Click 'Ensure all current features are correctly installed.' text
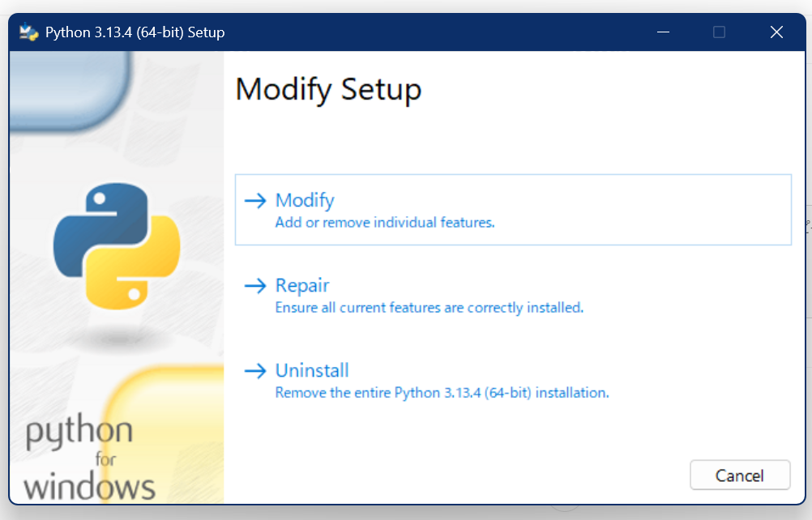The height and width of the screenshot is (520, 812). tap(430, 308)
